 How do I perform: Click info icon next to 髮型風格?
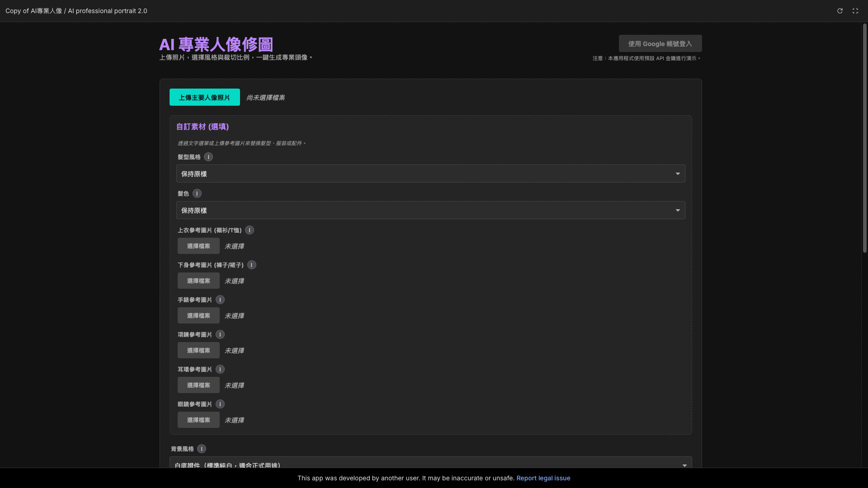(208, 157)
